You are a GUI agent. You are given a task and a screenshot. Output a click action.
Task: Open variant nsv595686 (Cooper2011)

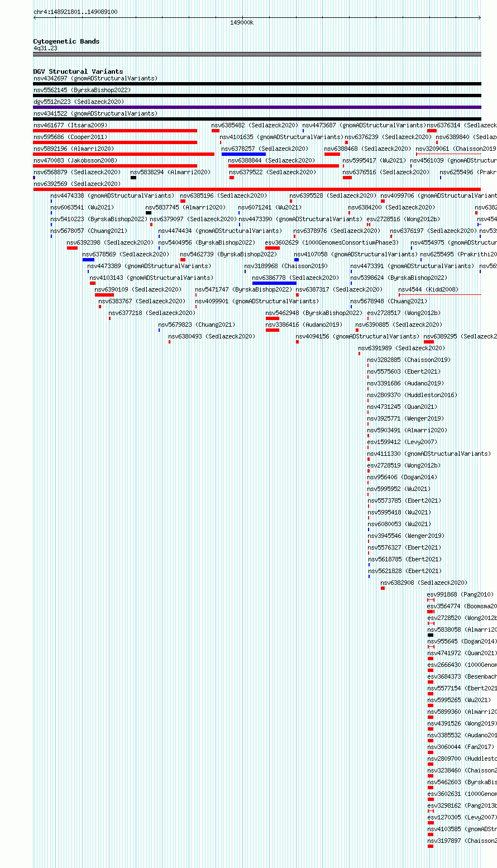pyautogui.click(x=70, y=137)
